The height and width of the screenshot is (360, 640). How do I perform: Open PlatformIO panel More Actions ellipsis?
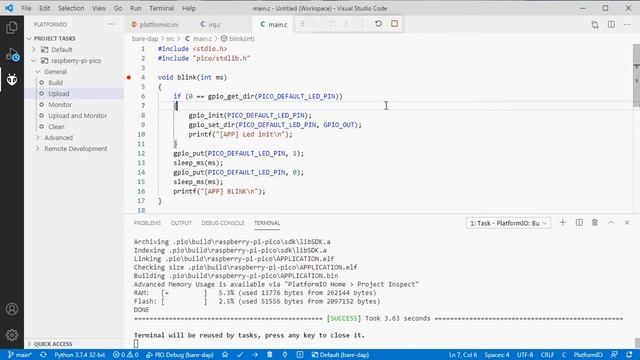[x=111, y=24]
